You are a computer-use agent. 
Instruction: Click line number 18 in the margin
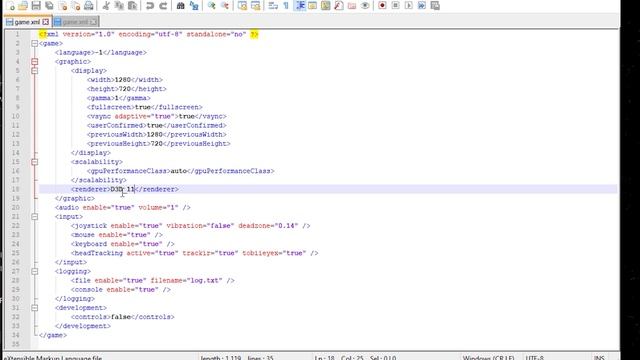pyautogui.click(x=16, y=189)
